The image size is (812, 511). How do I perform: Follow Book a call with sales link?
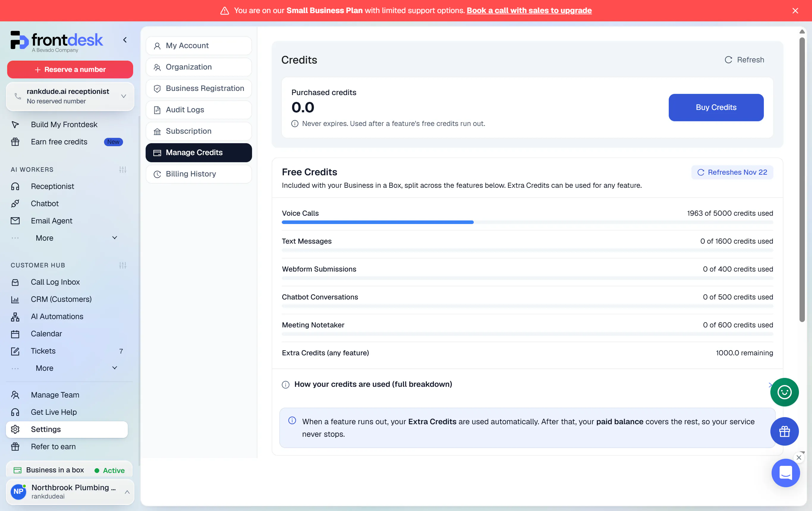click(x=529, y=10)
